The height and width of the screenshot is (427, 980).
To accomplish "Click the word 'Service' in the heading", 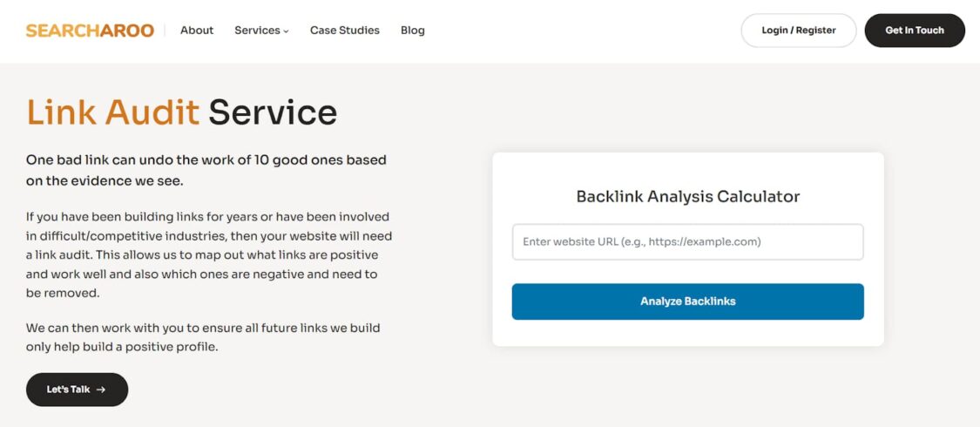I will (x=273, y=112).
